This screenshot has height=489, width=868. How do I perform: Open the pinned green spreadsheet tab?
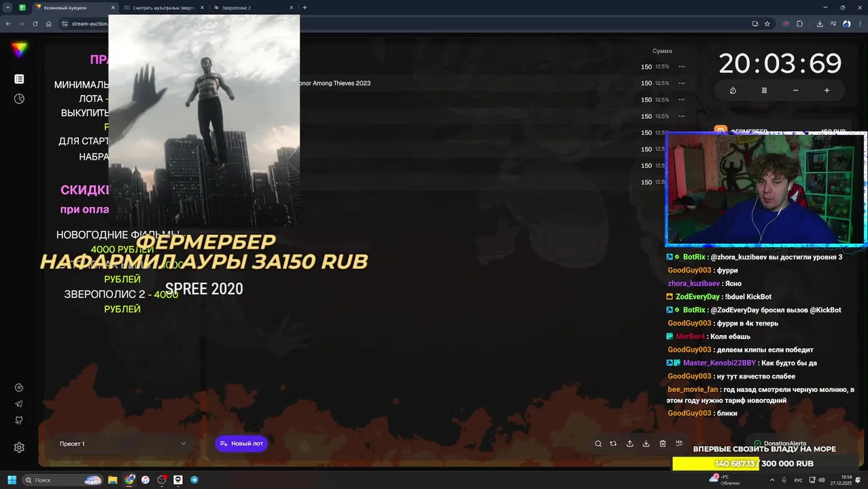pyautogui.click(x=22, y=7)
